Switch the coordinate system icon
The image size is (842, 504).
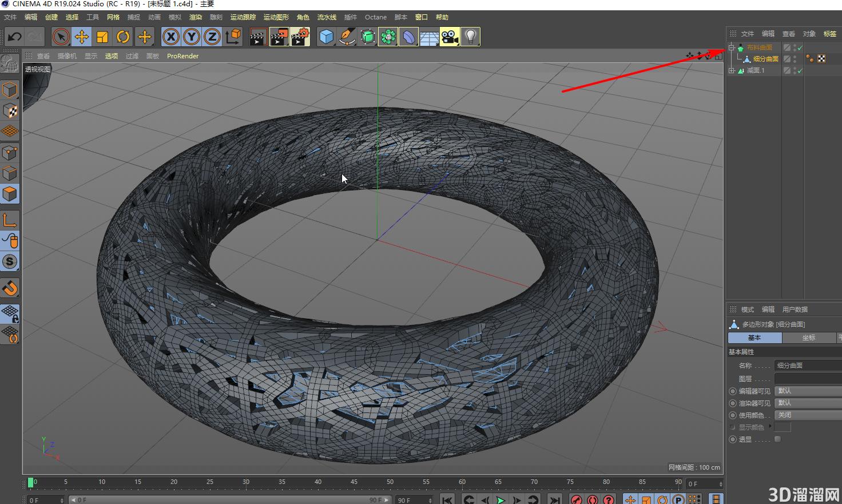pyautogui.click(x=233, y=37)
